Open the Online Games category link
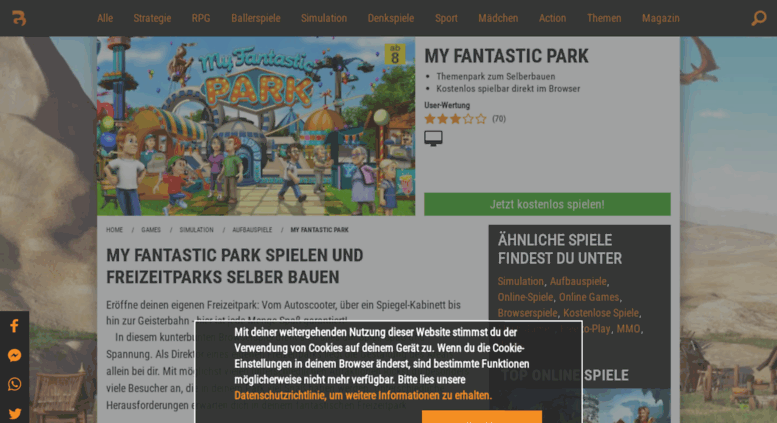This screenshot has height=423, width=777. tap(589, 297)
